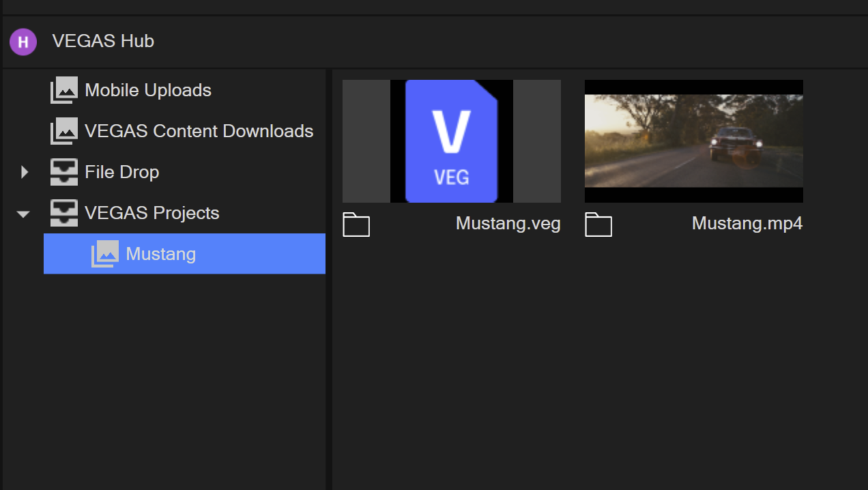Select the Mustang.veg project thumbnail
This screenshot has height=490, width=868.
451,141
